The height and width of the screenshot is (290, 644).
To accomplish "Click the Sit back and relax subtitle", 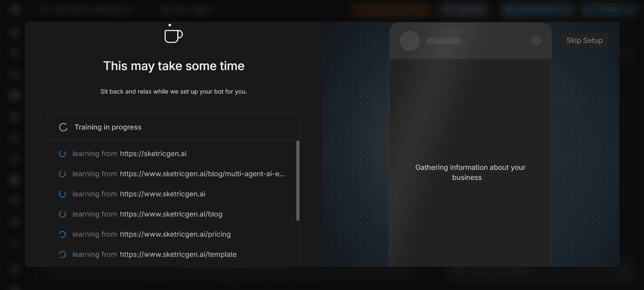I will (174, 92).
